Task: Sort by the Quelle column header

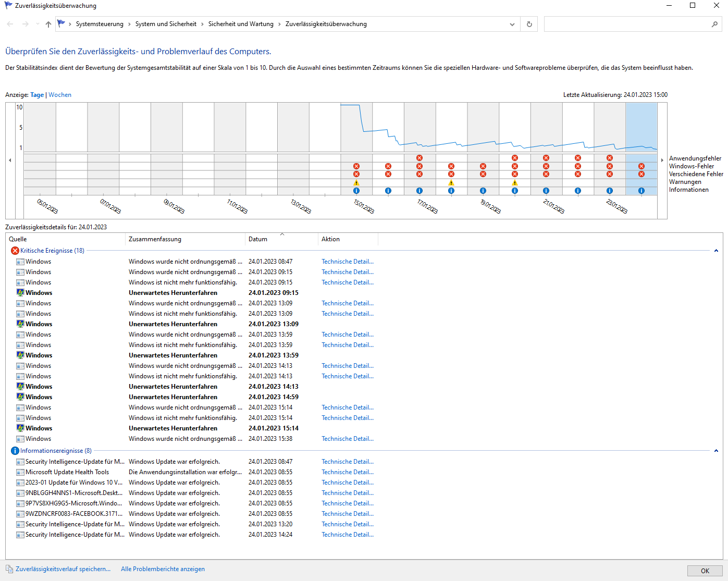Action: pyautogui.click(x=66, y=239)
